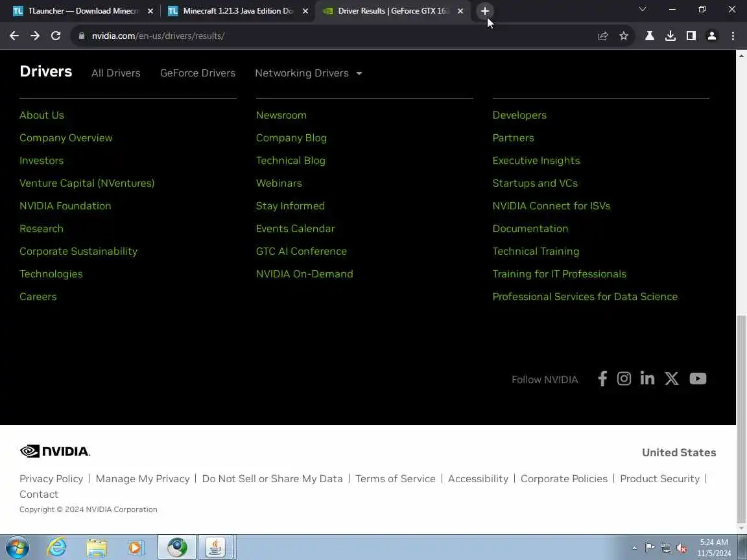Open Terms of Service link

coord(396,478)
